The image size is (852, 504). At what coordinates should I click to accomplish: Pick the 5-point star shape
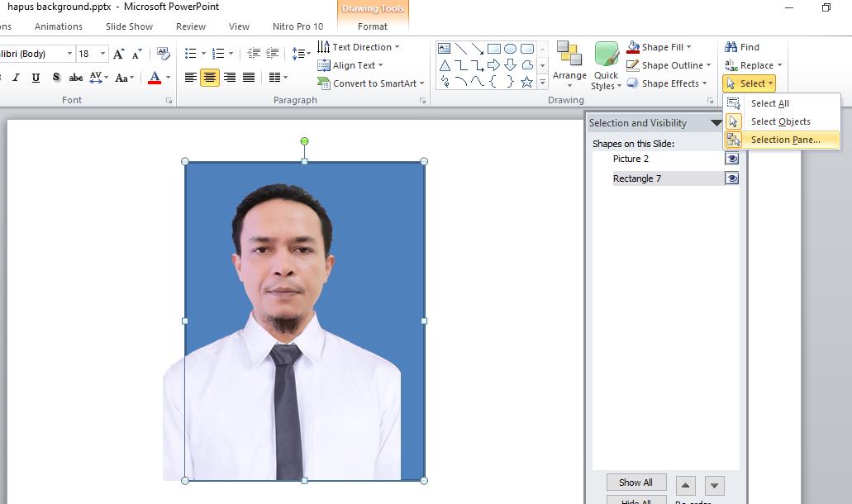(527, 81)
